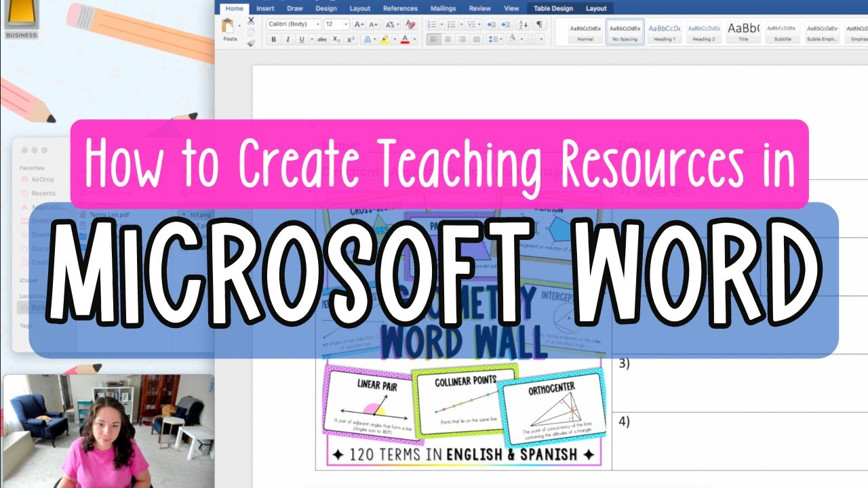Viewport: 868px width, 488px height.
Task: Insert a numbered list
Action: click(450, 24)
